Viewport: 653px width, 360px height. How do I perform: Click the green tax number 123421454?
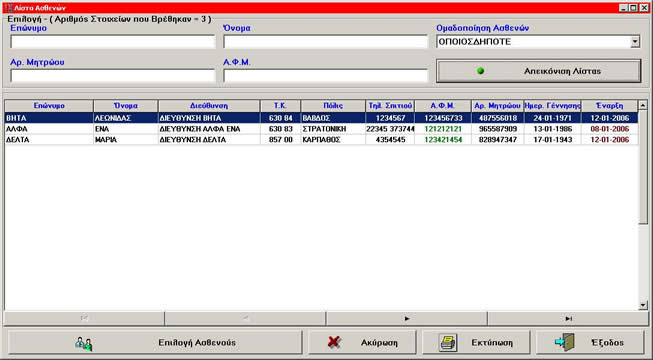coord(443,140)
